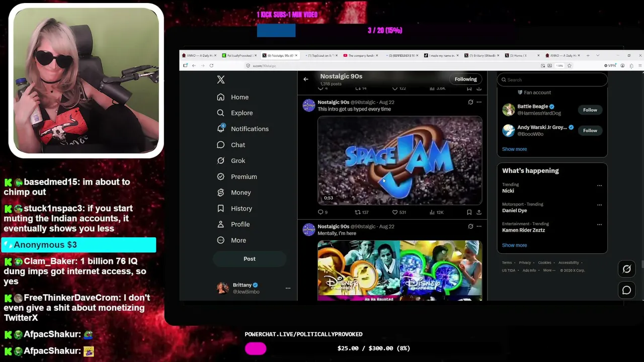View analytics of the Space Jam post

click(x=437, y=212)
